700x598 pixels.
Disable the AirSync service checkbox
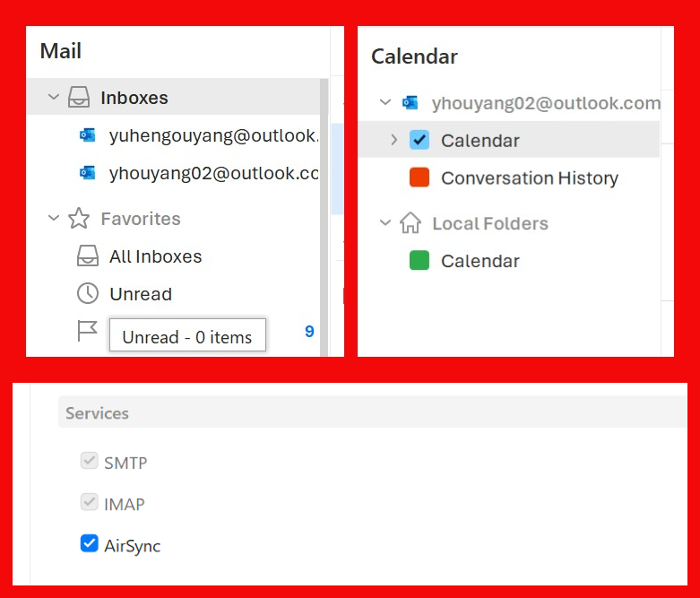tap(89, 543)
